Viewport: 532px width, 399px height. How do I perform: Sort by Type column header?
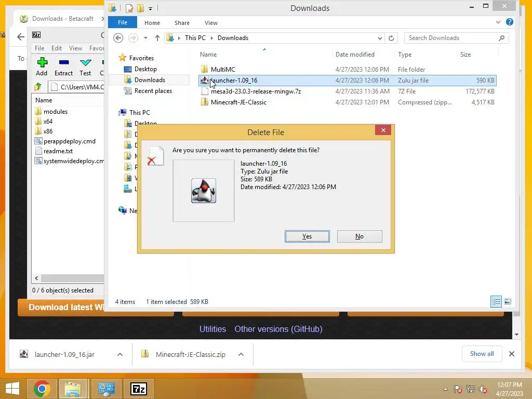405,55
